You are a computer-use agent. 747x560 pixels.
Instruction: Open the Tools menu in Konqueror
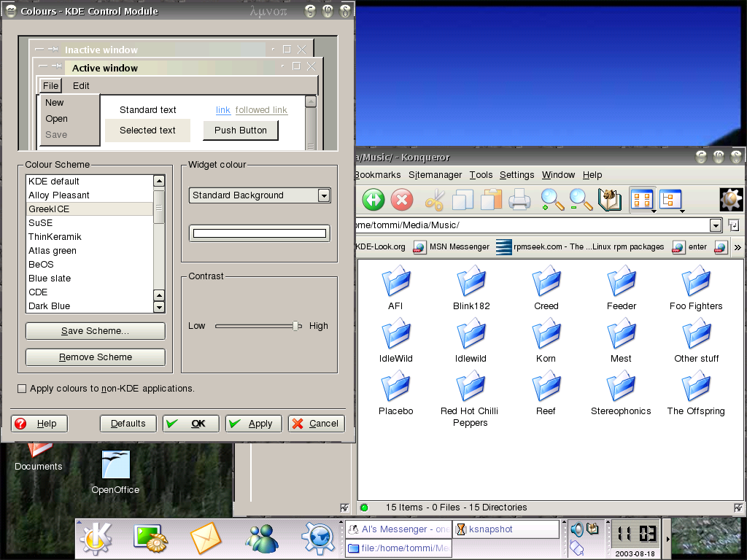click(x=481, y=175)
